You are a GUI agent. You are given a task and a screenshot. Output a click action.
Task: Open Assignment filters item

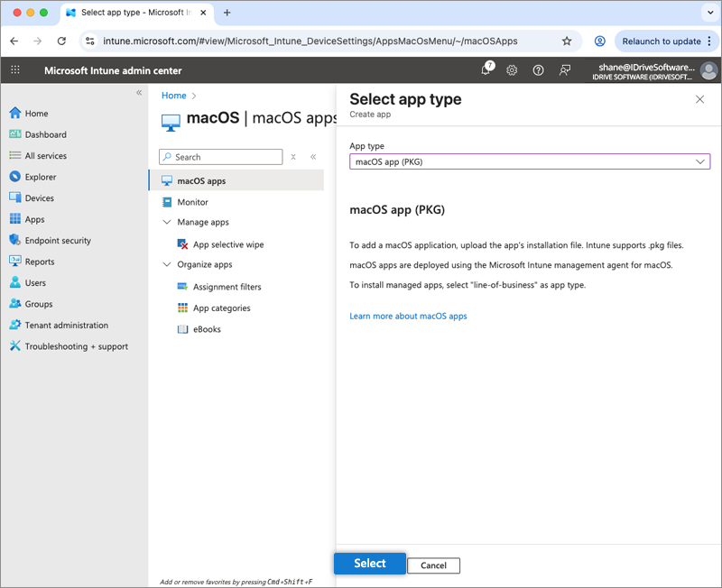click(227, 287)
